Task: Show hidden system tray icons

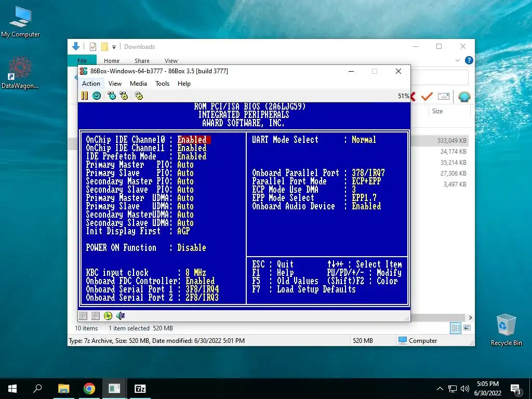Action: pos(440,389)
